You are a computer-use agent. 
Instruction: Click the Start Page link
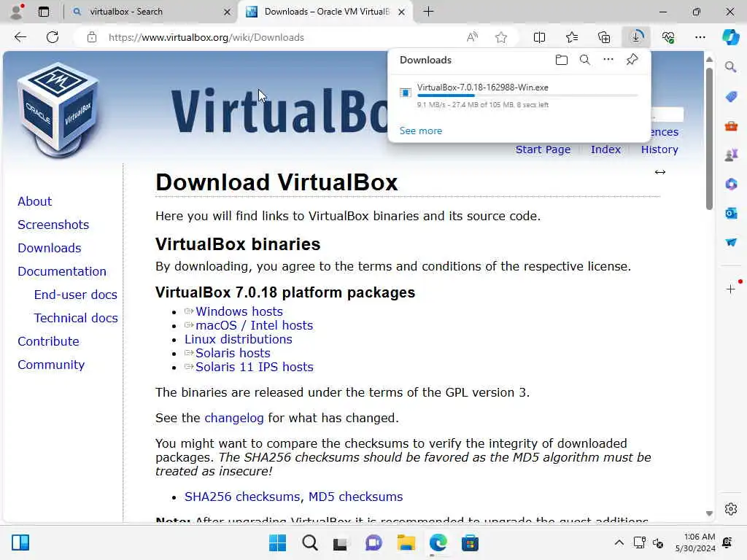[543, 149]
